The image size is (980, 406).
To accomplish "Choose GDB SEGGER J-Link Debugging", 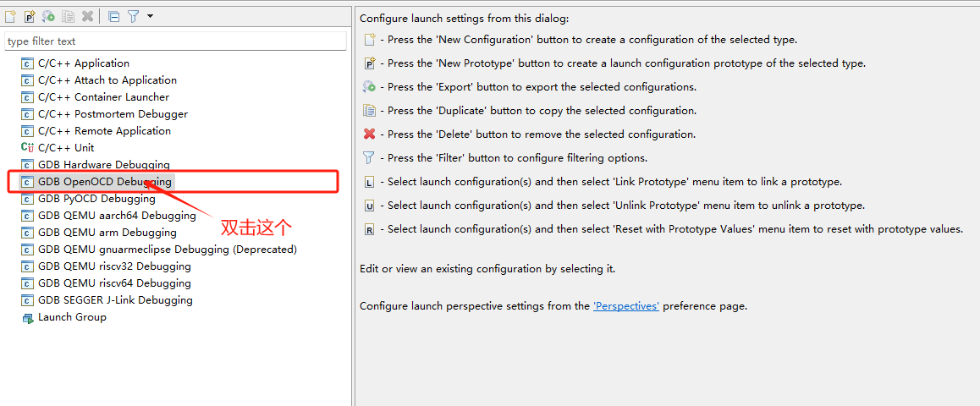I will [x=115, y=300].
